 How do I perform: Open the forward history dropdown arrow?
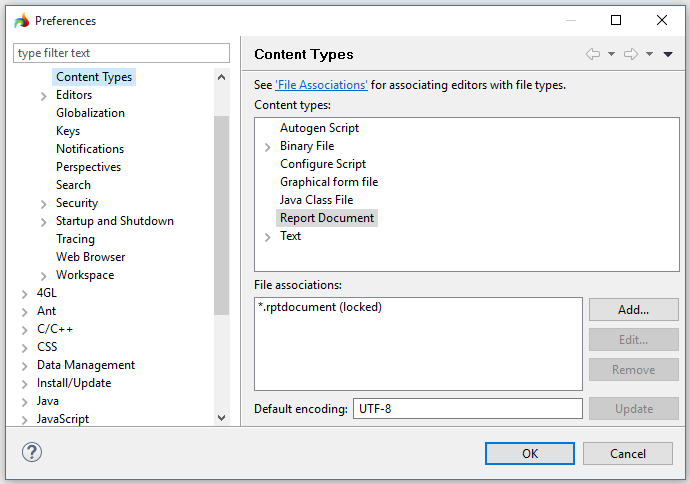[649, 55]
